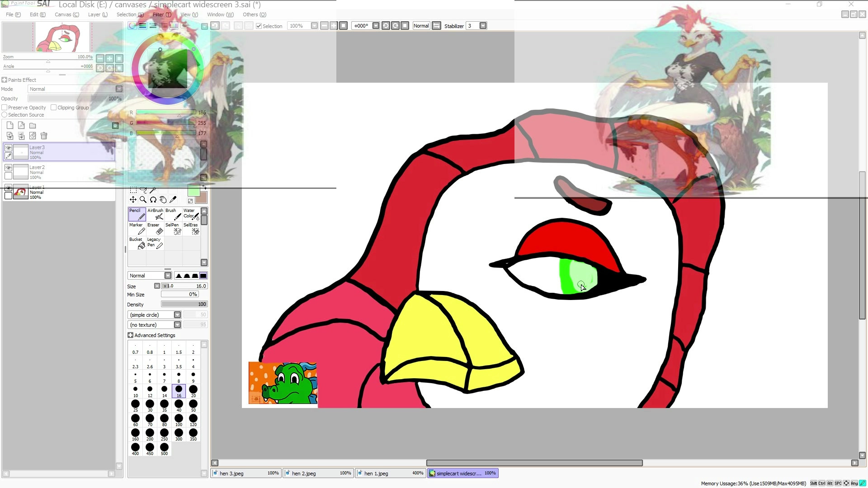
Task: Hide Layer2 with its eye icon
Action: [x=8, y=168]
